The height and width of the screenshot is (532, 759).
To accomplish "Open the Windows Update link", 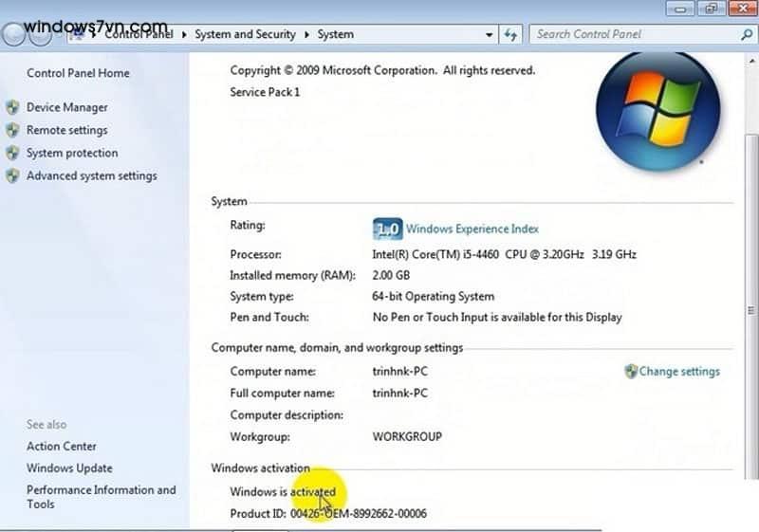I will pyautogui.click(x=69, y=468).
